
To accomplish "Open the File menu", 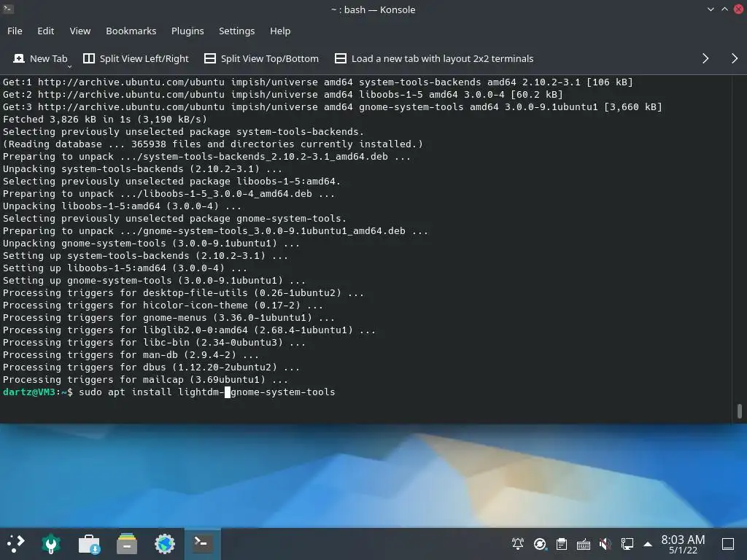I will pyautogui.click(x=15, y=31).
